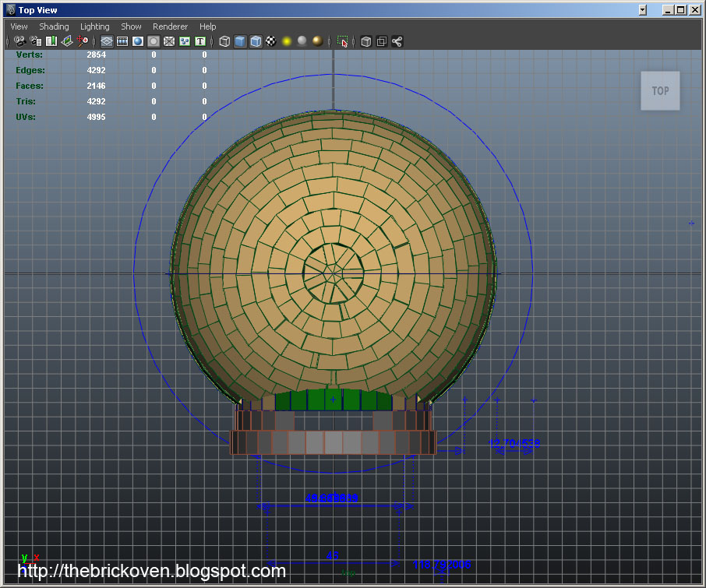Minimize the Top View window
This screenshot has height=588, width=706.
[668, 10]
